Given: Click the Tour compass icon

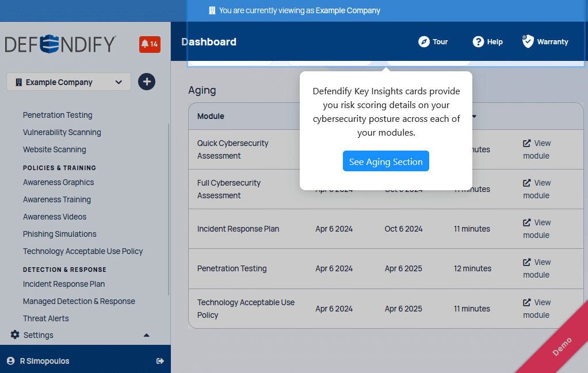Looking at the screenshot, I should tap(424, 41).
